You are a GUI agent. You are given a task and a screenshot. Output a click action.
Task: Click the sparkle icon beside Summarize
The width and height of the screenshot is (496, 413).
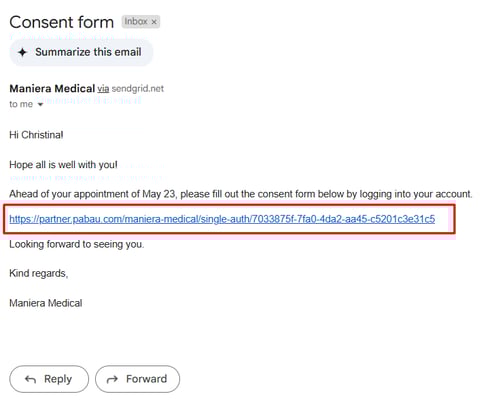[x=22, y=52]
